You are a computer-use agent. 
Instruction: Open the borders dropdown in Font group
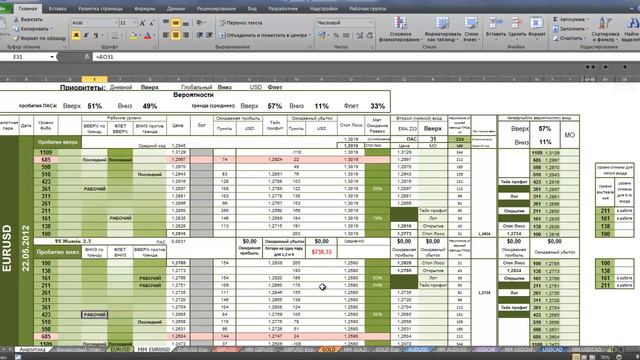pos(121,36)
